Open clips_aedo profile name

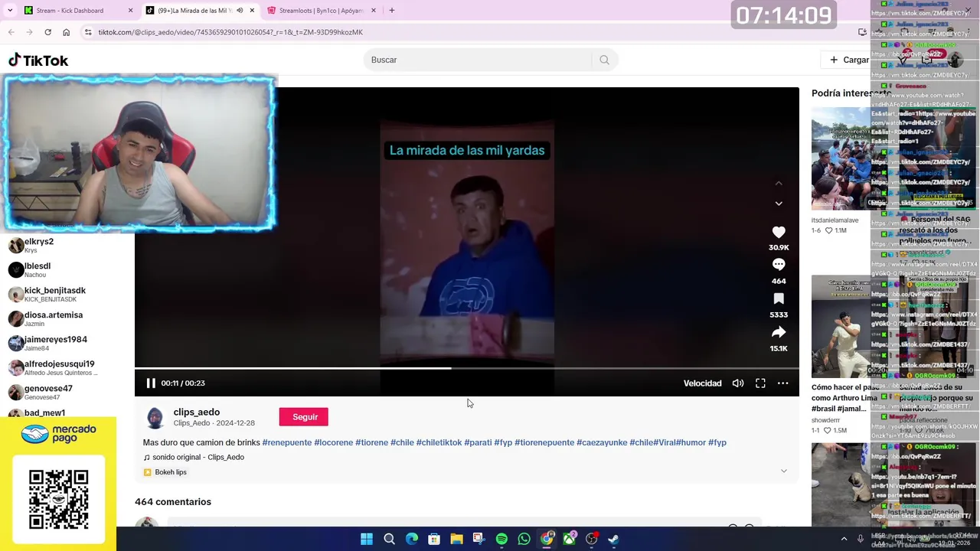[x=196, y=412]
